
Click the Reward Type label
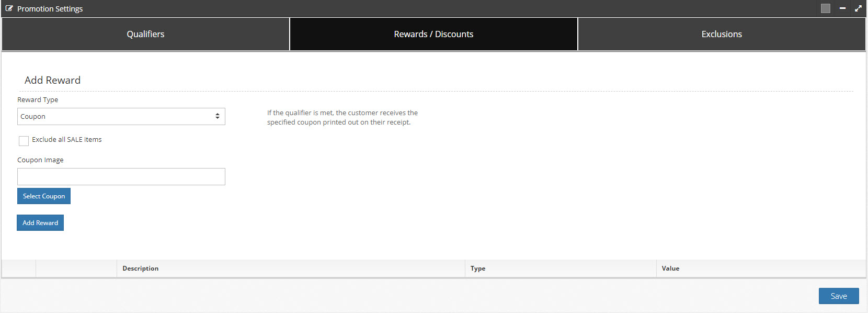pos(38,100)
